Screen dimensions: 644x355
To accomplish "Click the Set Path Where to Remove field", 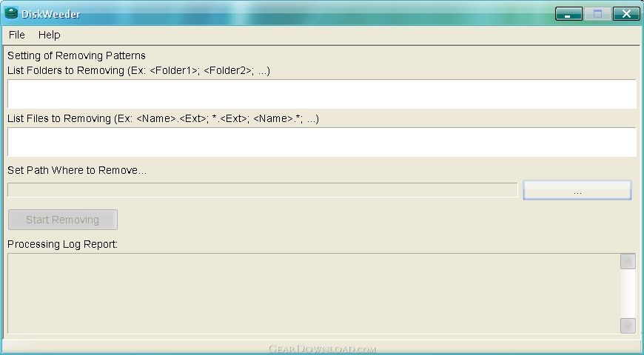I will (x=263, y=190).
